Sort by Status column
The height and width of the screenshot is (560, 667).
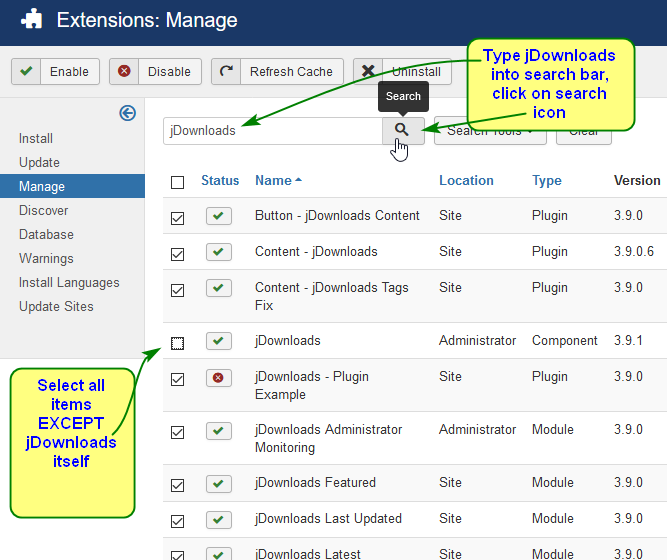coord(220,180)
